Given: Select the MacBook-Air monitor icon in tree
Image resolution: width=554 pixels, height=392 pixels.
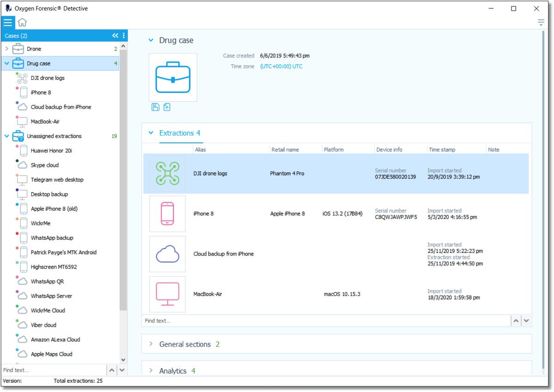Looking at the screenshot, I should pos(22,122).
